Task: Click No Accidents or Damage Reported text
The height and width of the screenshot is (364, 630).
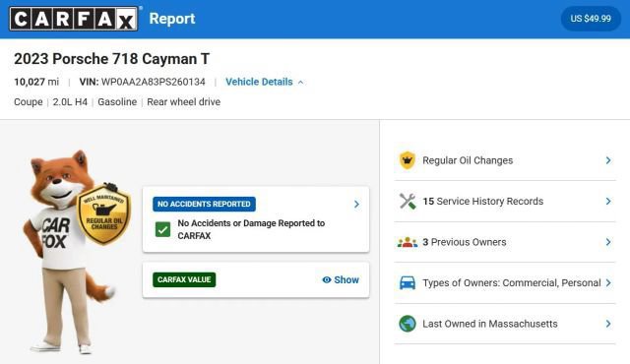Action: coord(251,229)
